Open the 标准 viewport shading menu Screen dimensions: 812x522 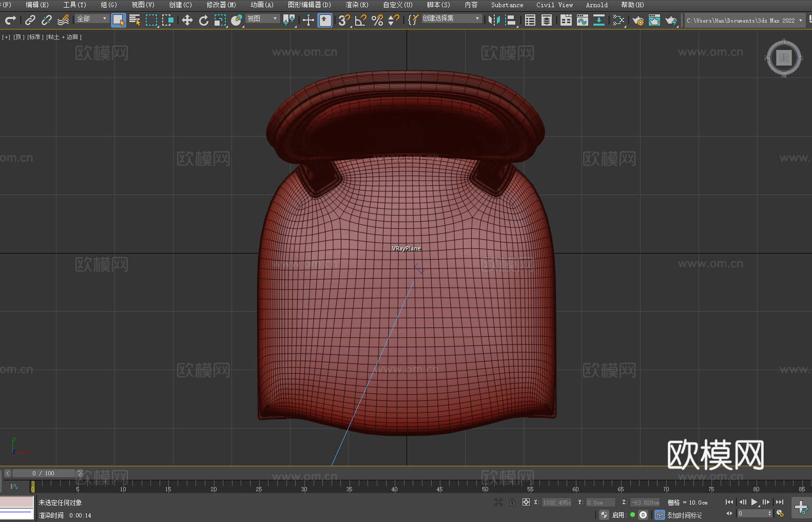[x=35, y=37]
